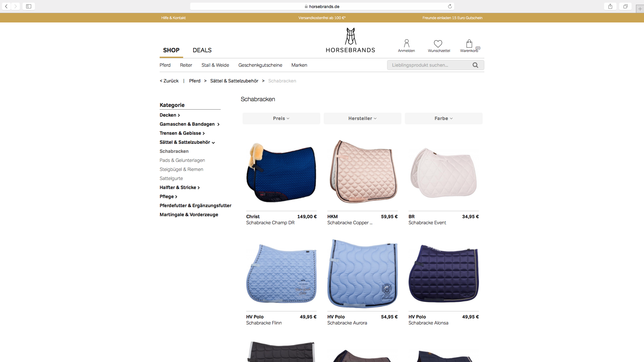Click Versandkostenfrei ab 100 € banner
This screenshot has height=362, width=644.
pyautogui.click(x=322, y=18)
